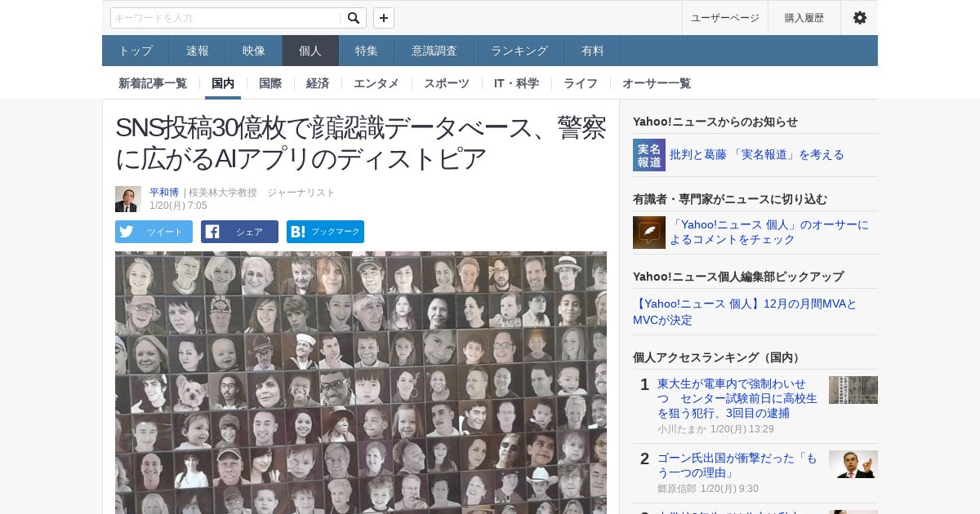
Task: Open thumbnail of ranking item 2
Action: pyautogui.click(x=853, y=464)
